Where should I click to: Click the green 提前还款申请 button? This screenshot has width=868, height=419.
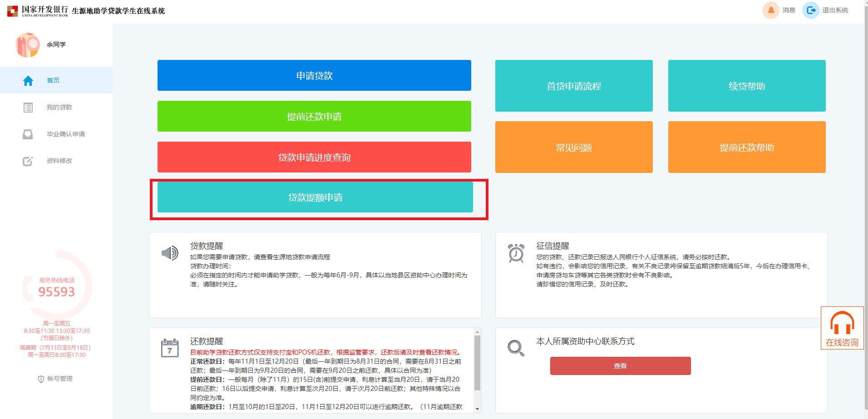(314, 116)
